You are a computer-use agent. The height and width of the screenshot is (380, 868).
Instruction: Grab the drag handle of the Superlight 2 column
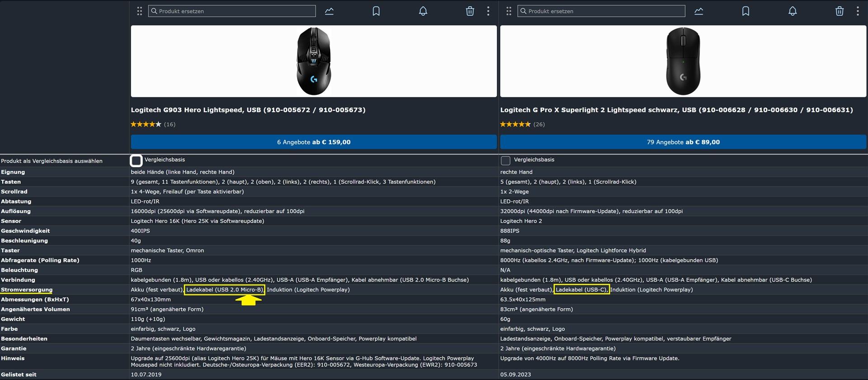[509, 11]
